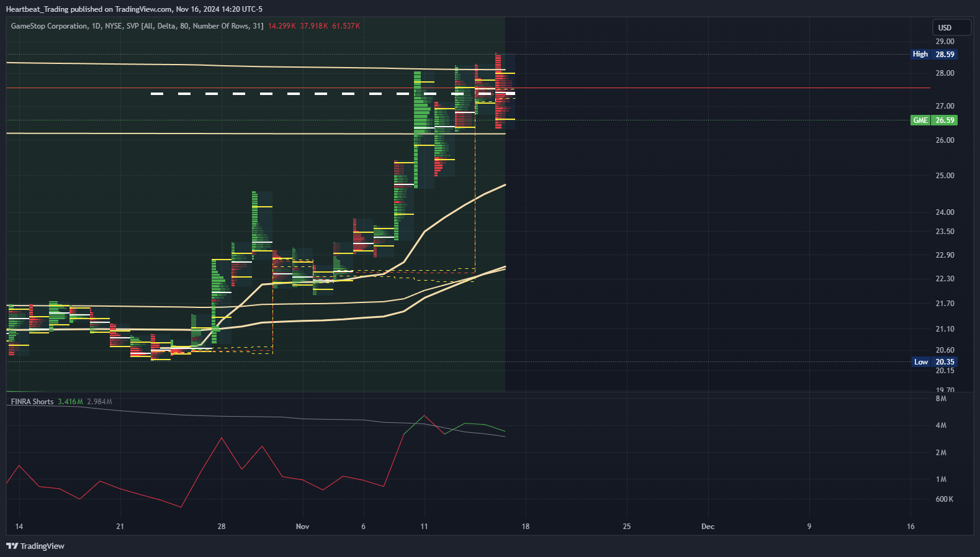This screenshot has width=980, height=557.
Task: Click the FINRA Shorts indicator label
Action: tap(32, 402)
